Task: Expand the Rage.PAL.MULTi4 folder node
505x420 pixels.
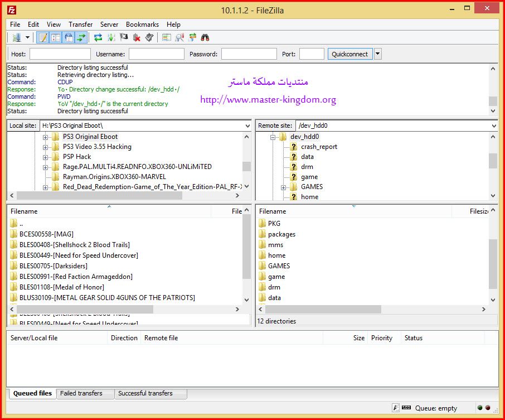Action: click(x=45, y=167)
